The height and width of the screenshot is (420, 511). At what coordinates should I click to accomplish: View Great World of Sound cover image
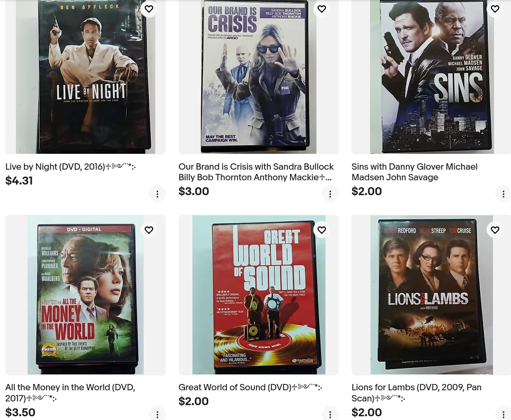tap(259, 295)
